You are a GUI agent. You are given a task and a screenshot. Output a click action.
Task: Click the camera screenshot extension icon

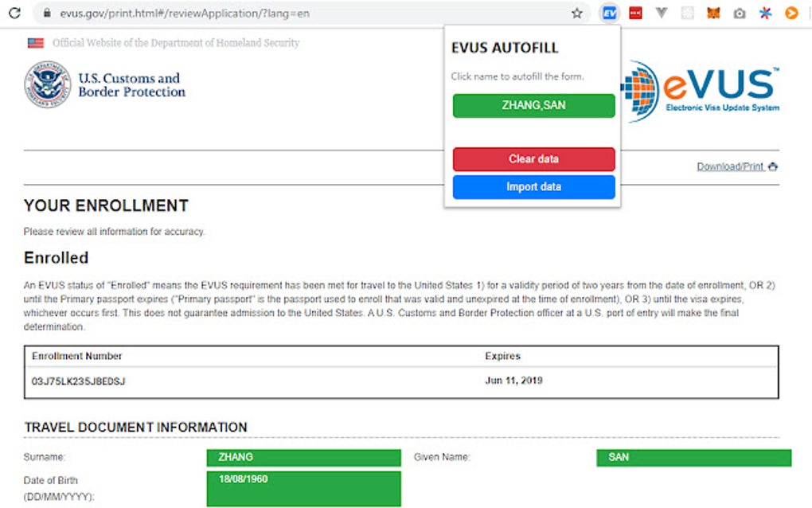click(740, 13)
